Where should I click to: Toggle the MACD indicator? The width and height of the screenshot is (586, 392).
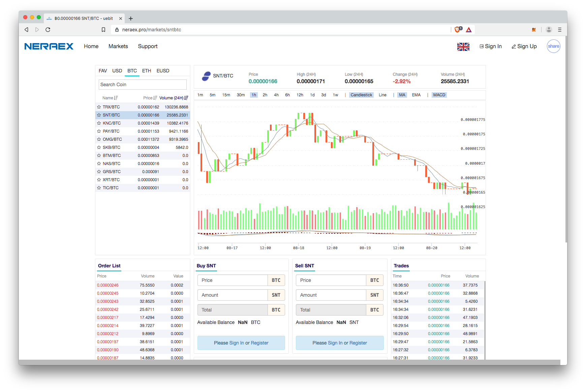coord(439,95)
